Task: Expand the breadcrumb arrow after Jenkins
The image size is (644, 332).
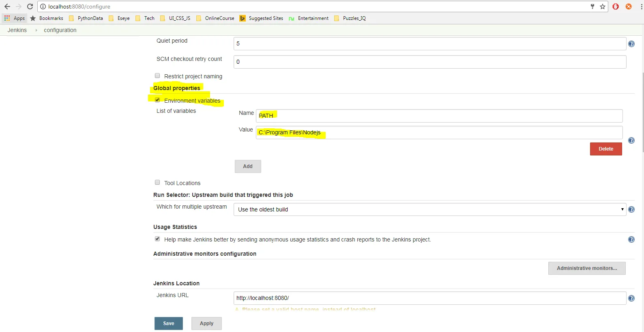Action: (x=36, y=30)
